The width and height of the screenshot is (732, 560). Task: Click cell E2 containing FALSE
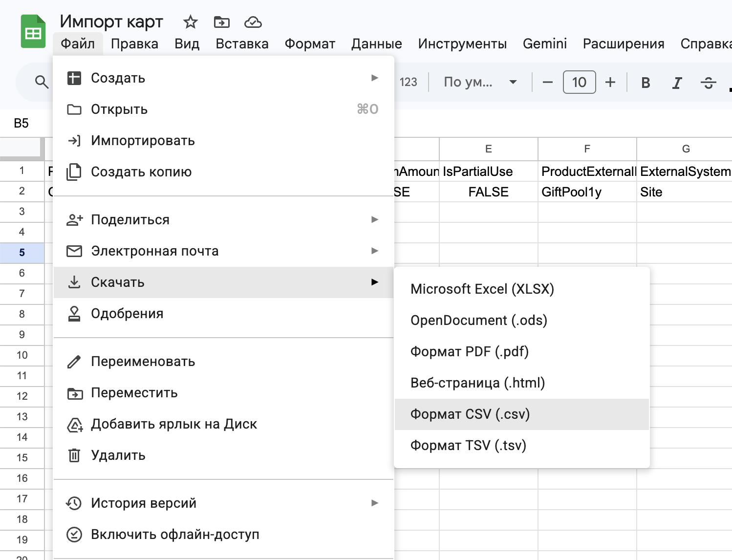tap(489, 192)
